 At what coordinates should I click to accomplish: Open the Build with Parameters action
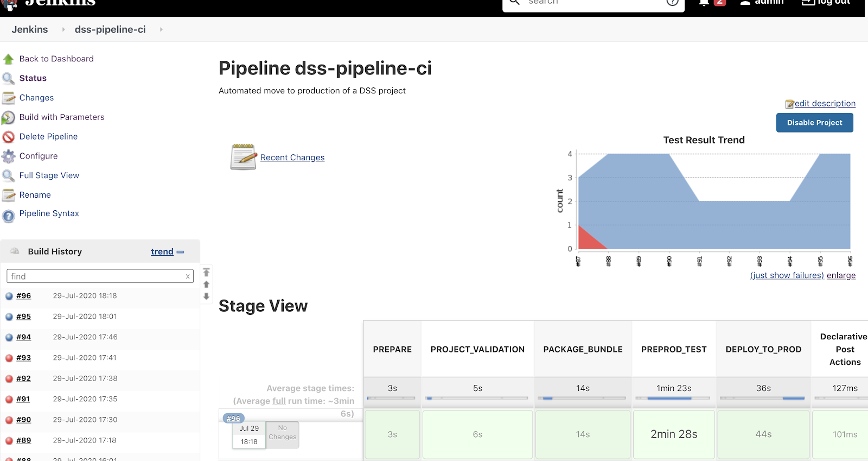coord(61,117)
